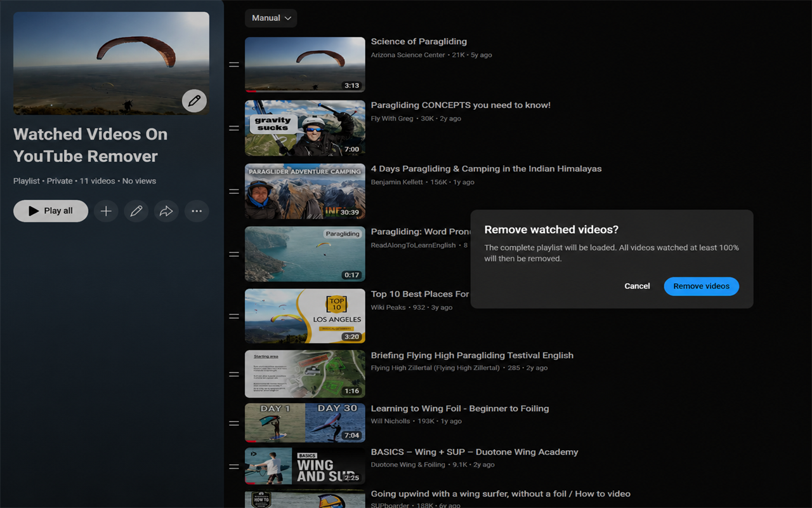Visit Benjamin Kellett channel
The width and height of the screenshot is (812, 508).
(396, 182)
